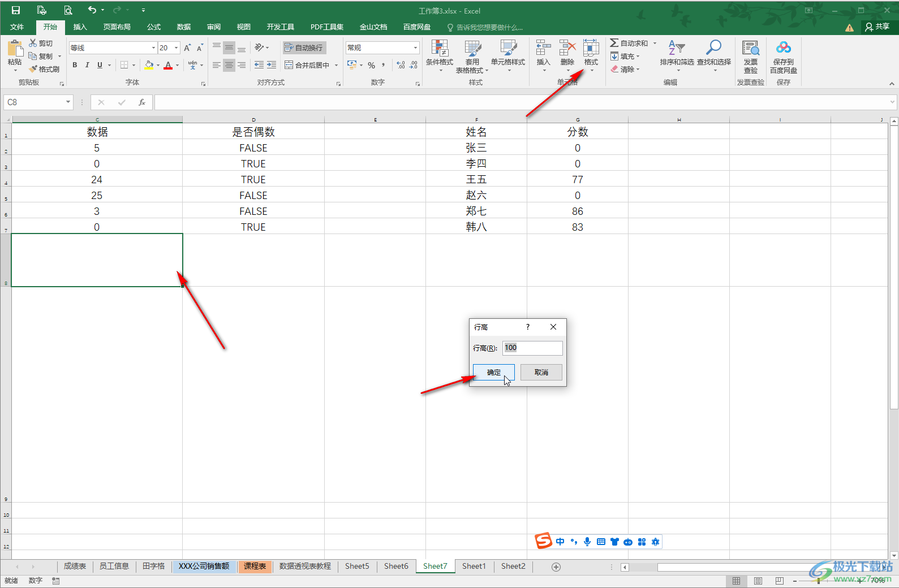Click Merge and Center (合并后居中)
This screenshot has height=588, width=899.
pos(307,65)
